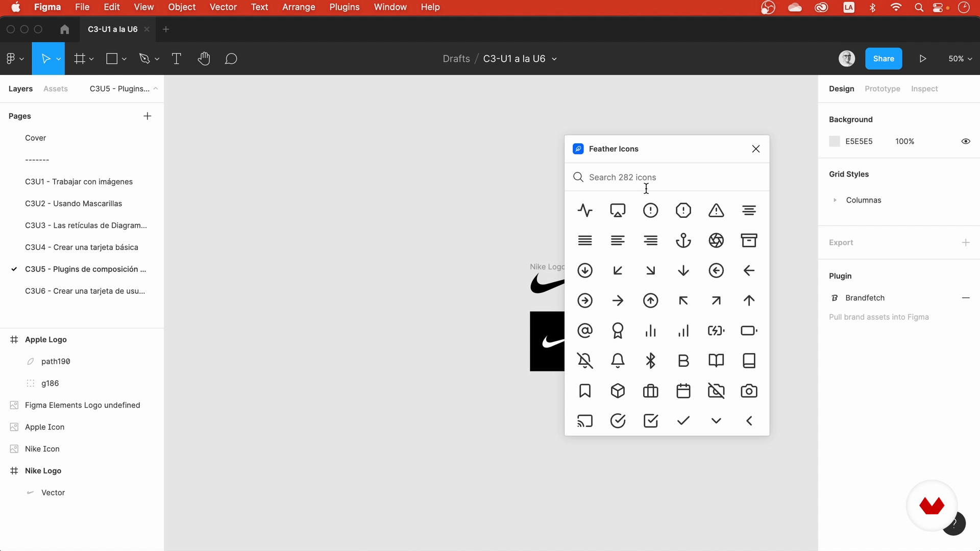Open Move tool options dropdown
The width and height of the screenshot is (980, 551).
[59, 59]
